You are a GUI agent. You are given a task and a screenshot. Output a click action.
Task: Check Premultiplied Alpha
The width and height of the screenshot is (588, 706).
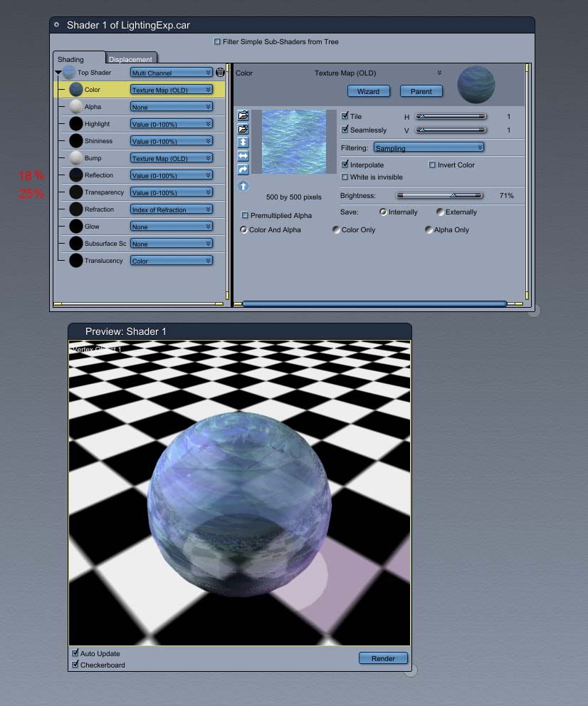click(245, 215)
